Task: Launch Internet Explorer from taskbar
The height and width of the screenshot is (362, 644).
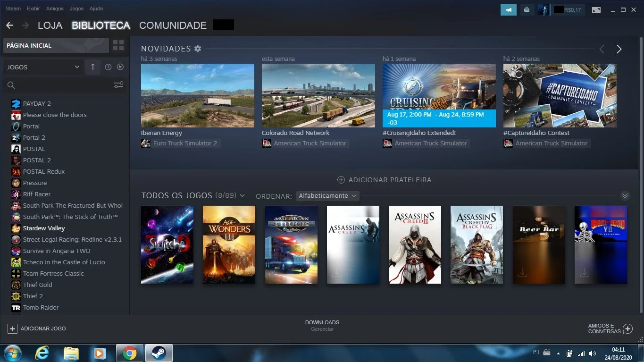Action: point(42,353)
